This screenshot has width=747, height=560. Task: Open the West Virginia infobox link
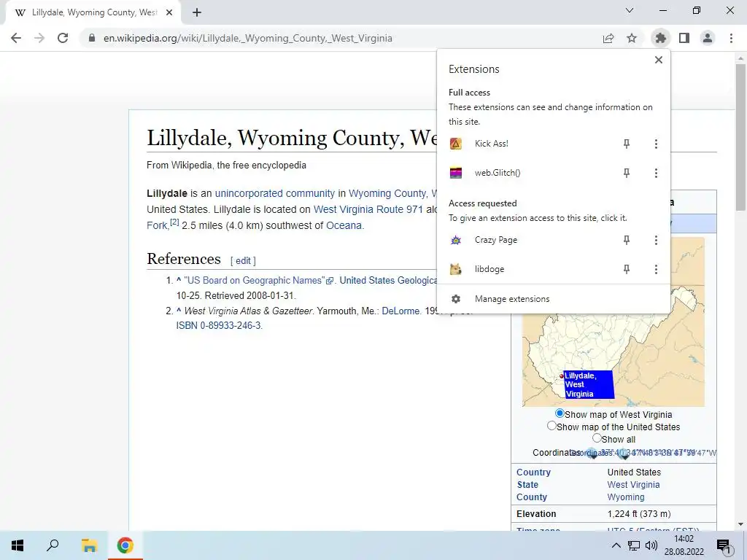point(633,485)
